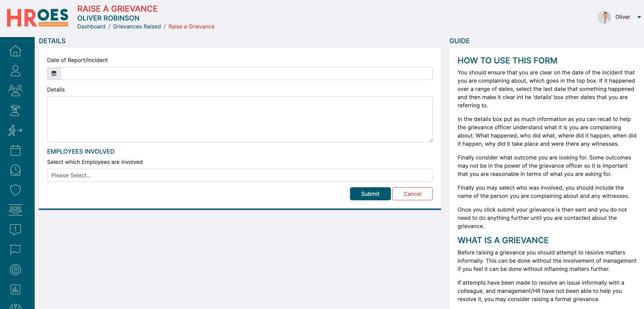The image size is (644, 309).
Task: Navigate to Grievances Raised breadcrumb
Action: point(137,26)
